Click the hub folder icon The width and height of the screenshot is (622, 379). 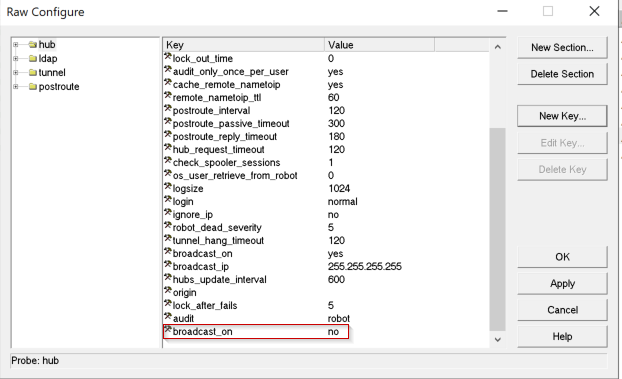click(33, 44)
